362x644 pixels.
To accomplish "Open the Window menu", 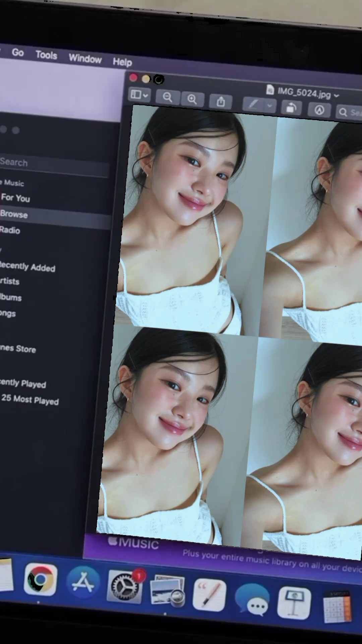I will tap(85, 59).
